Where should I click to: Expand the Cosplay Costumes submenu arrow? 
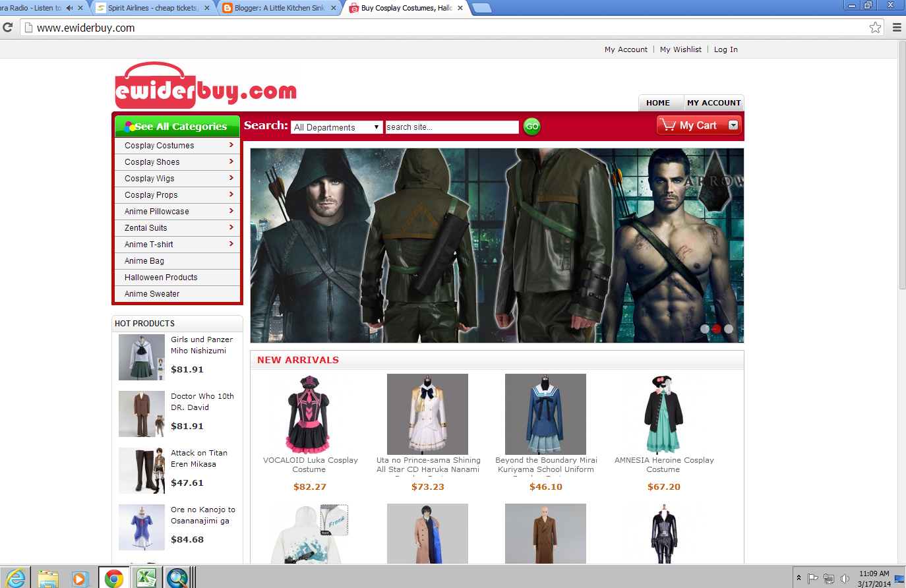point(231,145)
